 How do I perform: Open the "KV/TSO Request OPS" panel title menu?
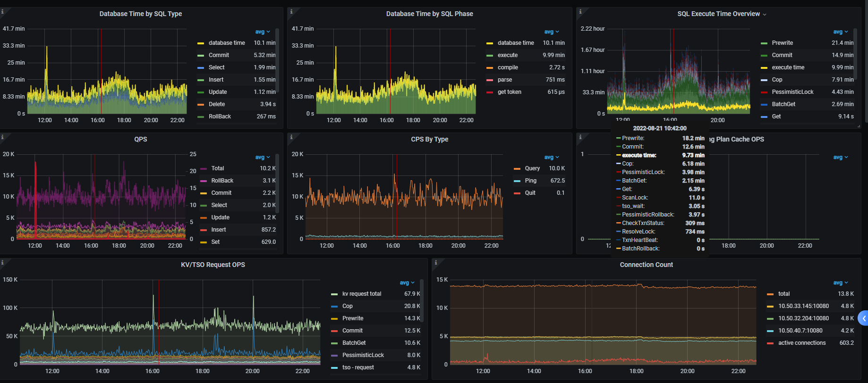[x=213, y=265]
